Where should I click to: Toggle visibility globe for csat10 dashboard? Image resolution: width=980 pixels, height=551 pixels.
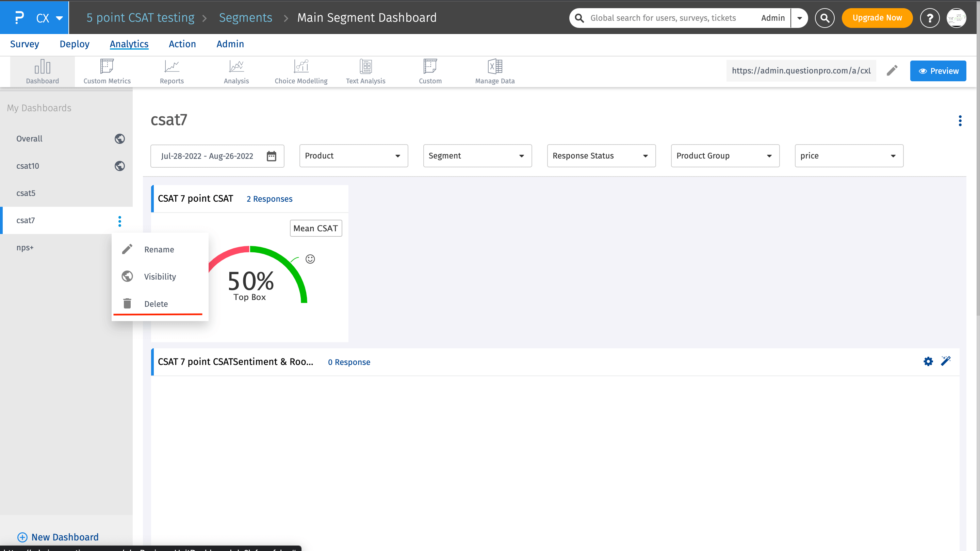pos(119,166)
